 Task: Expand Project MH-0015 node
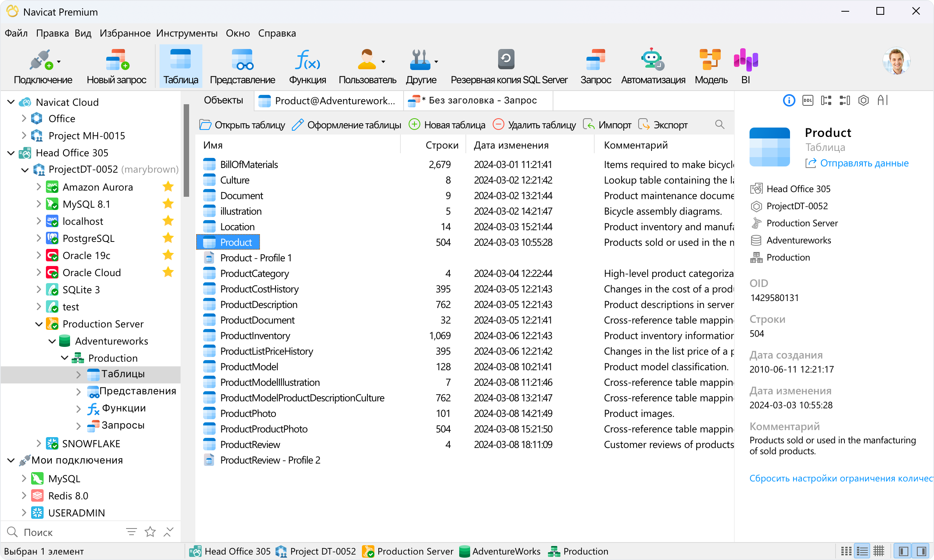click(x=24, y=135)
